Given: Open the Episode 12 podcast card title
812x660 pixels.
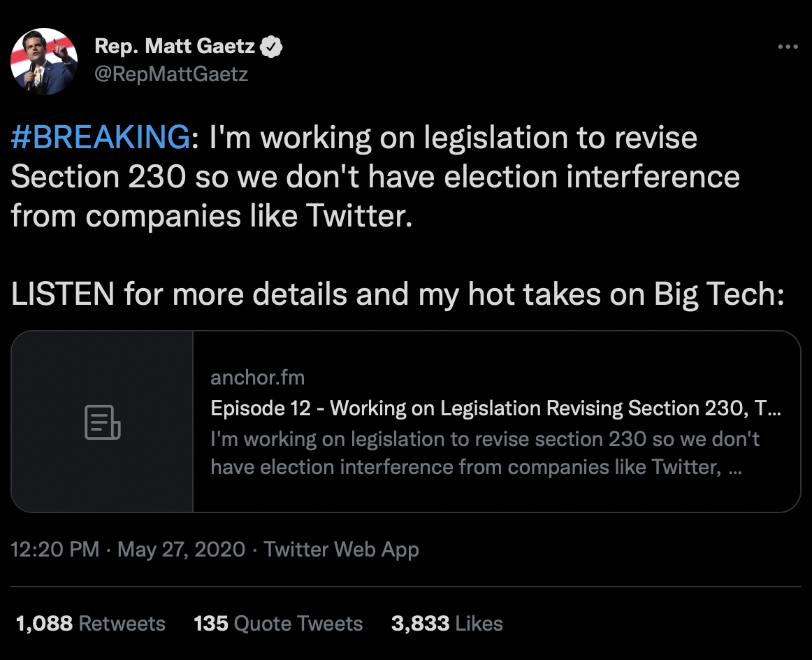Looking at the screenshot, I should coord(495,408).
